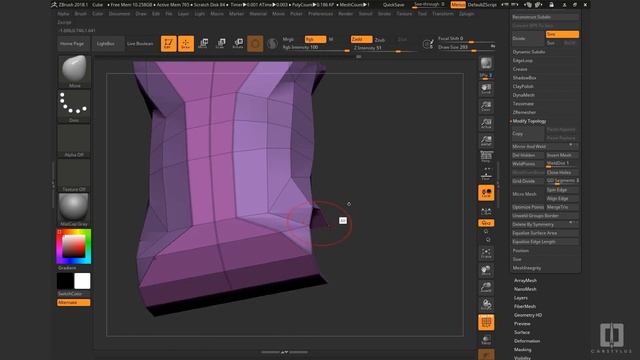This screenshot has height=360, width=640.
Task: Toggle the Floor grid icon
Action: [x=486, y=174]
